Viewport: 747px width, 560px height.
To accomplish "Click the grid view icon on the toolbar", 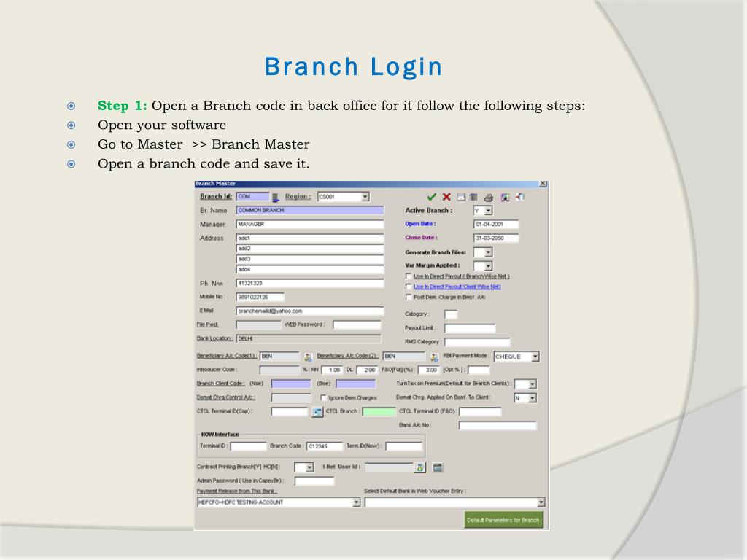I will click(474, 197).
